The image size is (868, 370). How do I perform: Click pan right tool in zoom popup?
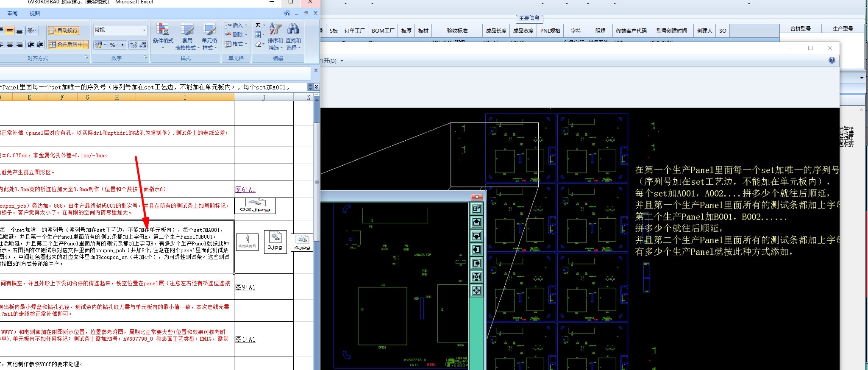pos(476,263)
